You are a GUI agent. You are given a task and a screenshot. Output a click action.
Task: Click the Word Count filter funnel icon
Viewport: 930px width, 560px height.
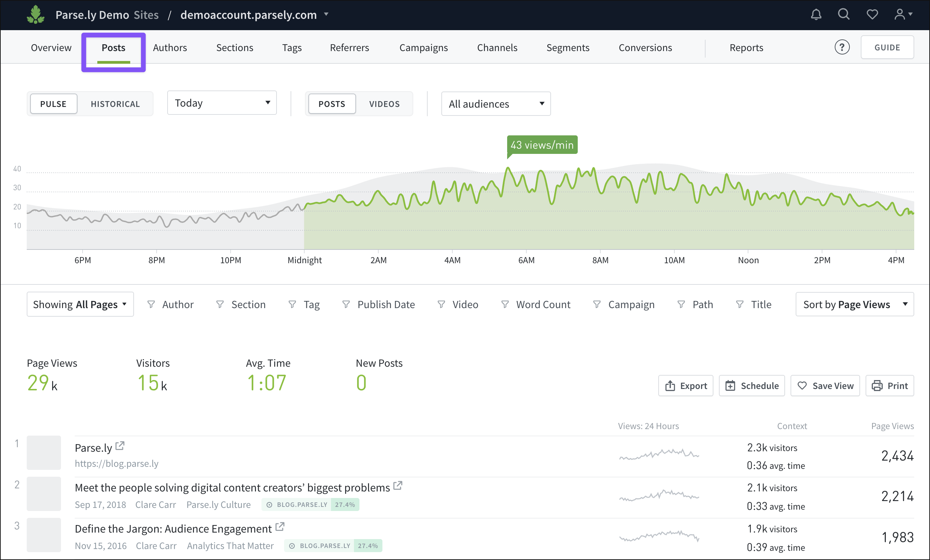pyautogui.click(x=505, y=304)
